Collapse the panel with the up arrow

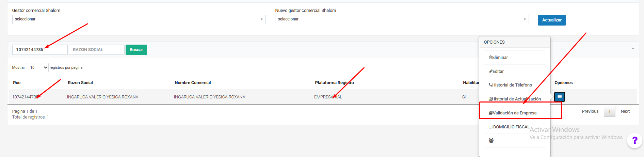[x=633, y=49]
